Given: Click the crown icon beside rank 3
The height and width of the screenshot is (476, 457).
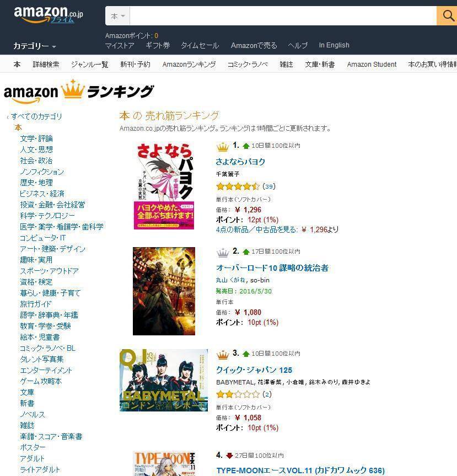Looking at the screenshot, I should tap(222, 354).
